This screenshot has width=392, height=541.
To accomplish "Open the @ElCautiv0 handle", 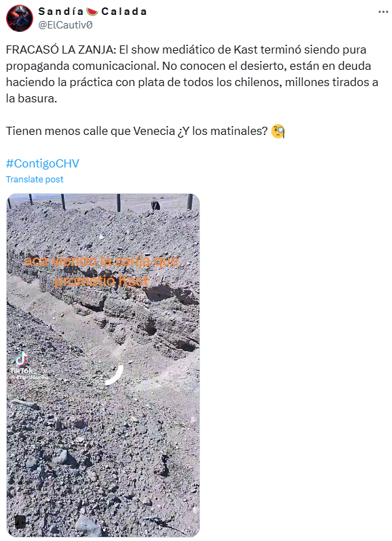I will click(65, 25).
